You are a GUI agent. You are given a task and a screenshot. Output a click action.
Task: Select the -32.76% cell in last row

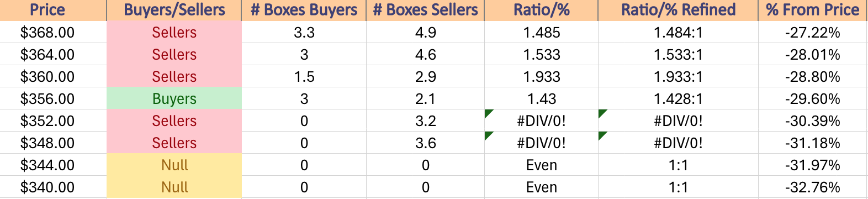pos(812,187)
